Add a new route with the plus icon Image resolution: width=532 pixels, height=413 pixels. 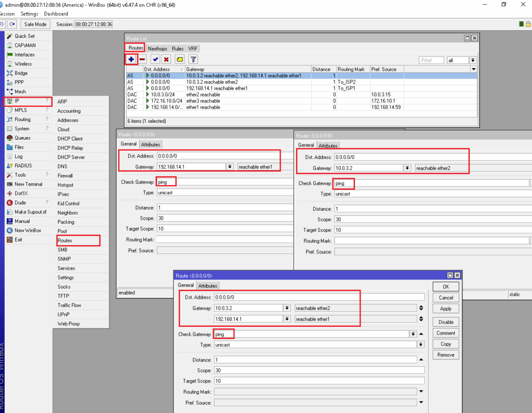coord(131,59)
